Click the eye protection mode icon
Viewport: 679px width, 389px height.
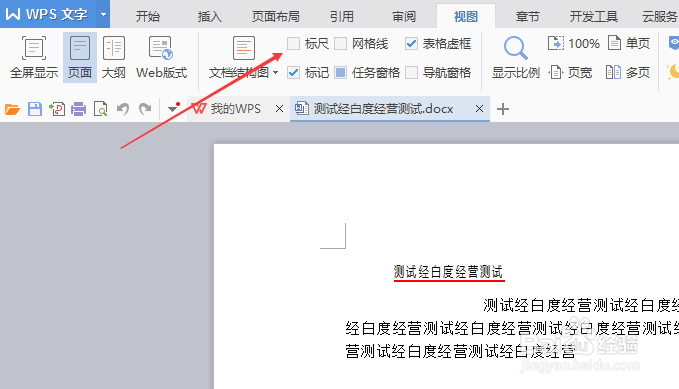(674, 43)
